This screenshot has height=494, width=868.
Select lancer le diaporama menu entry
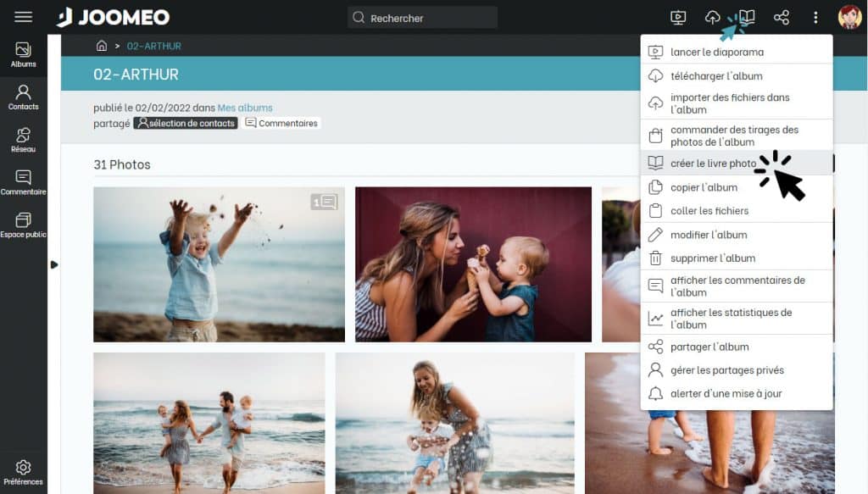pos(737,52)
